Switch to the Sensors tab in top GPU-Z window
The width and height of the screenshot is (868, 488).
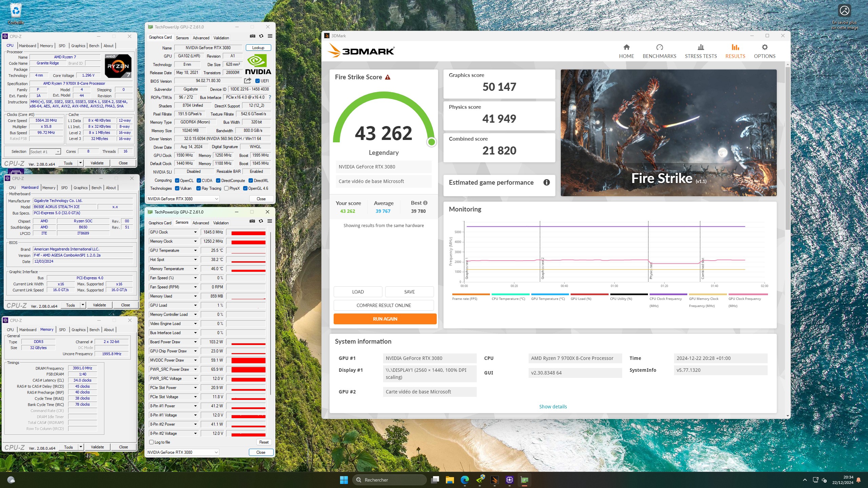click(182, 38)
